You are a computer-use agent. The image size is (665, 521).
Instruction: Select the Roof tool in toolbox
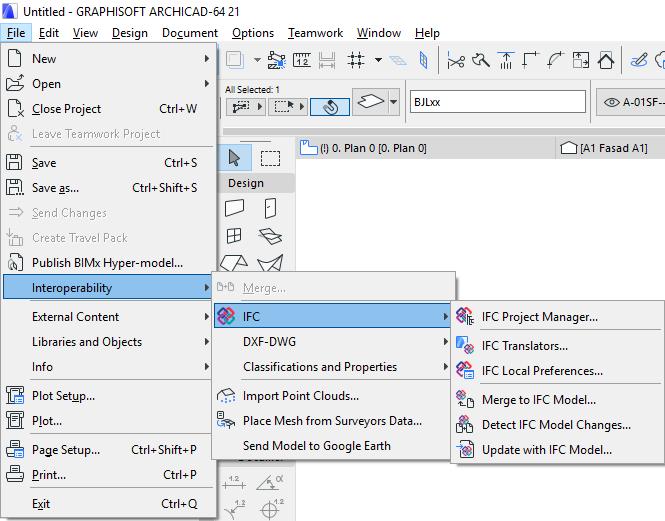click(234, 263)
